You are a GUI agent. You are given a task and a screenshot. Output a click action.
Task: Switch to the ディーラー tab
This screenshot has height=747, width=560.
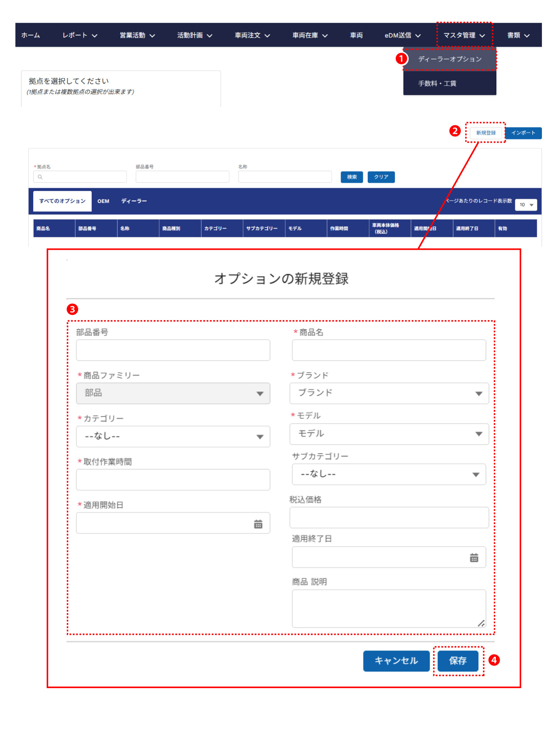click(134, 201)
